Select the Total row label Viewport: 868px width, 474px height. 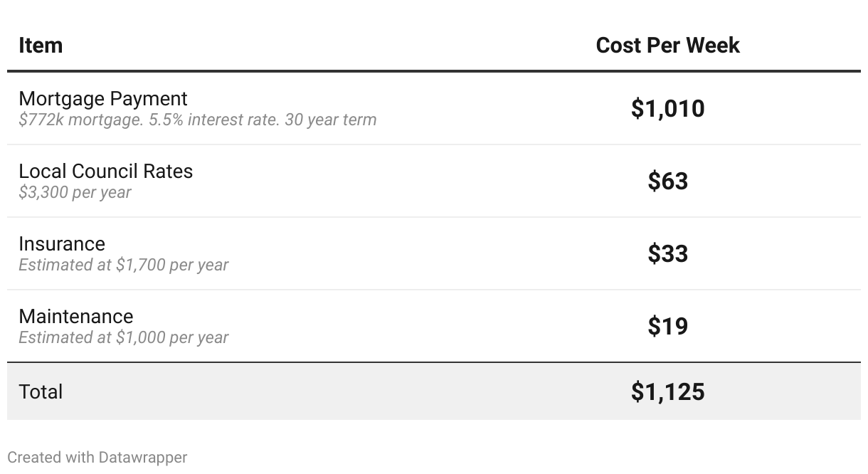(41, 391)
